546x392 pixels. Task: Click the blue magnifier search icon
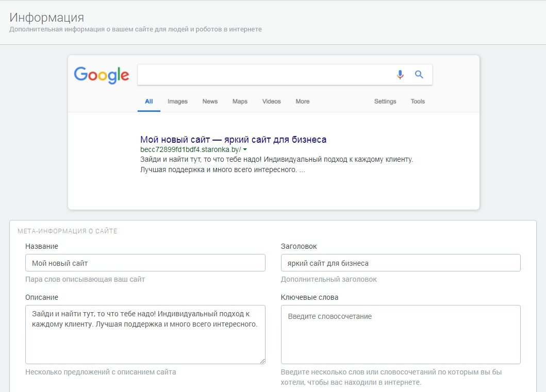[419, 75]
